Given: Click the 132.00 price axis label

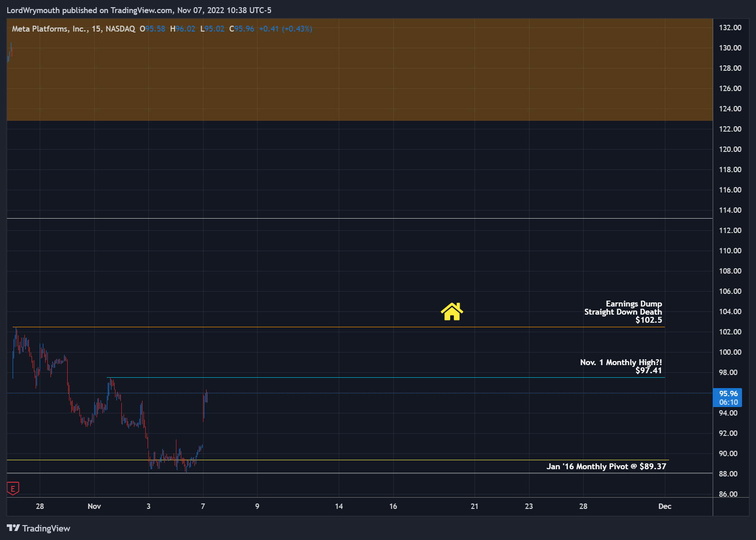Looking at the screenshot, I should tap(730, 27).
